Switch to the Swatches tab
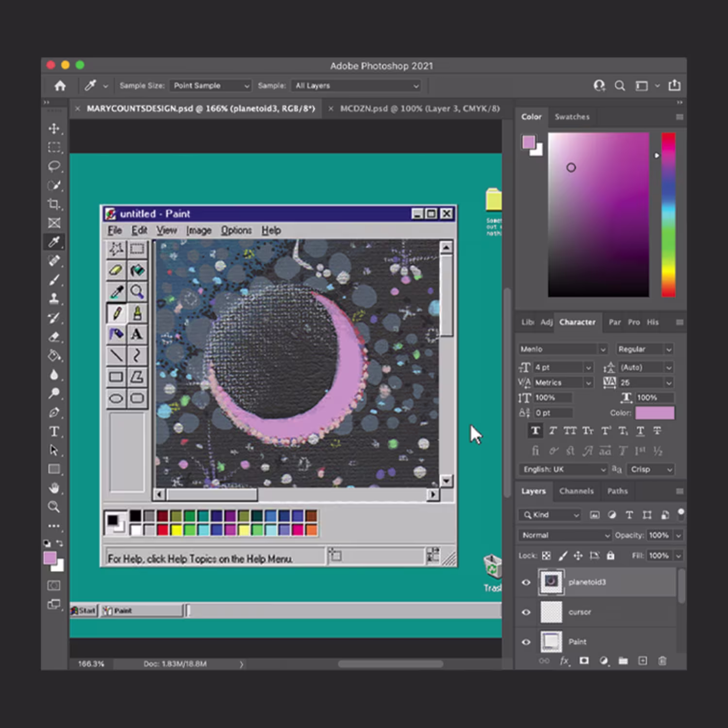 click(x=572, y=116)
